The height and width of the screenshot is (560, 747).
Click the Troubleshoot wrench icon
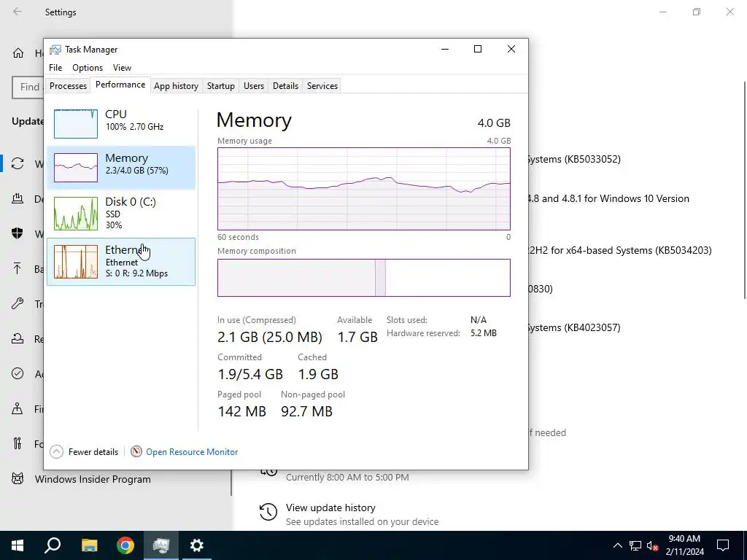18,303
